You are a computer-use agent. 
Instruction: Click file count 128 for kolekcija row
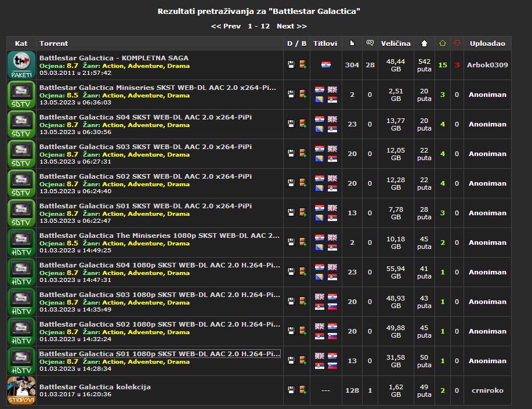tap(352, 390)
